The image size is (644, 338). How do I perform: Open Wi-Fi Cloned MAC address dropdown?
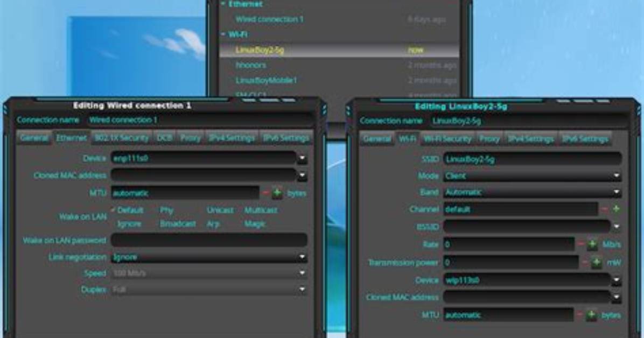pos(616,297)
